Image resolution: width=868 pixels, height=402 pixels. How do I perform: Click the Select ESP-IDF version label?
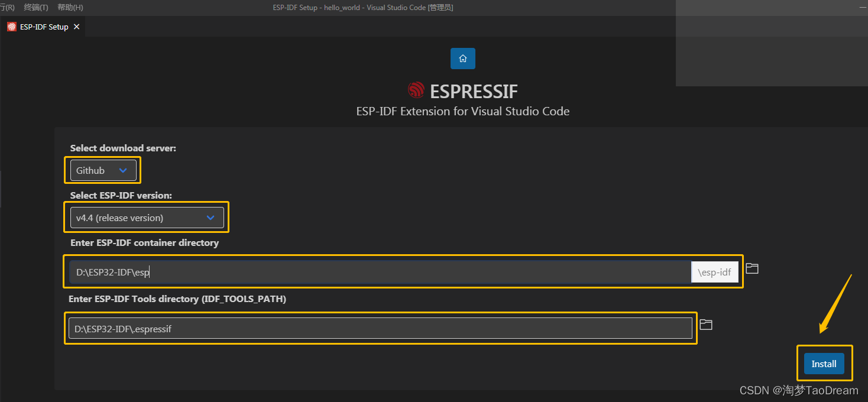tap(121, 195)
